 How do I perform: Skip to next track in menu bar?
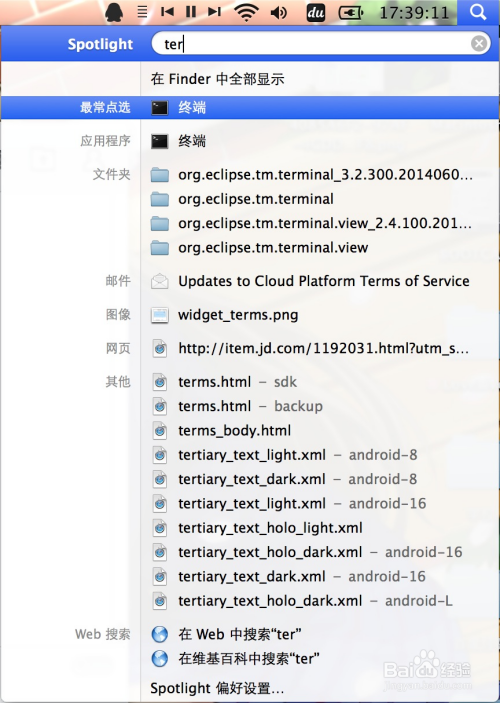click(214, 12)
